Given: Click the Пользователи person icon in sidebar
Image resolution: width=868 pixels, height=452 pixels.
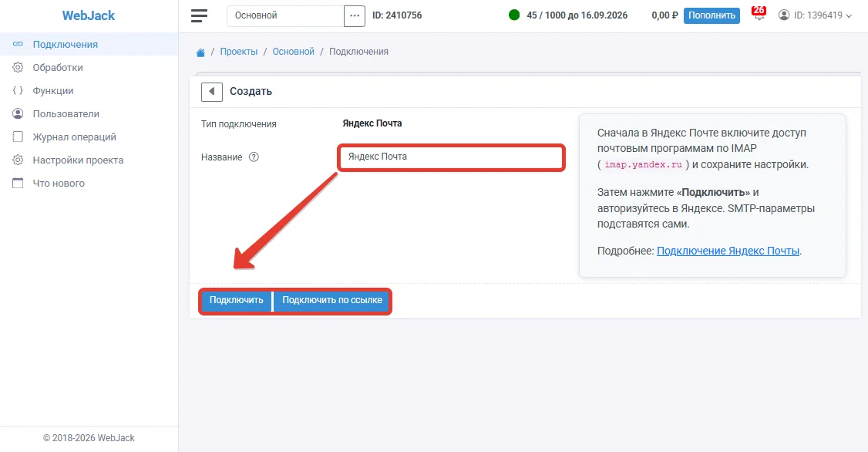Looking at the screenshot, I should click(x=18, y=113).
